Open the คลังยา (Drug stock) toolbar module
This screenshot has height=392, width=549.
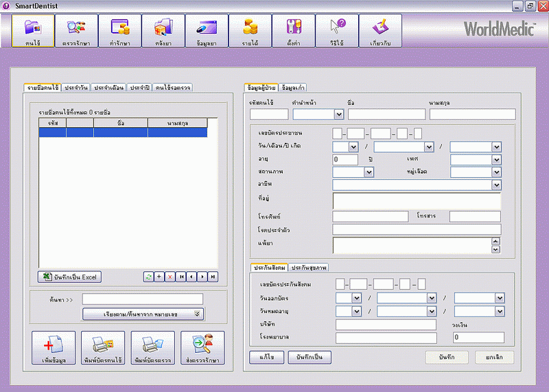[163, 30]
